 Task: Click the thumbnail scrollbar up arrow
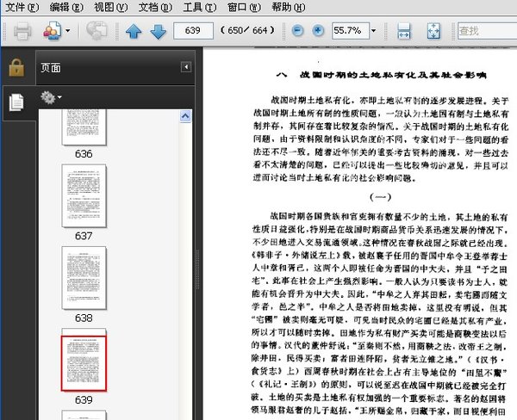185,116
